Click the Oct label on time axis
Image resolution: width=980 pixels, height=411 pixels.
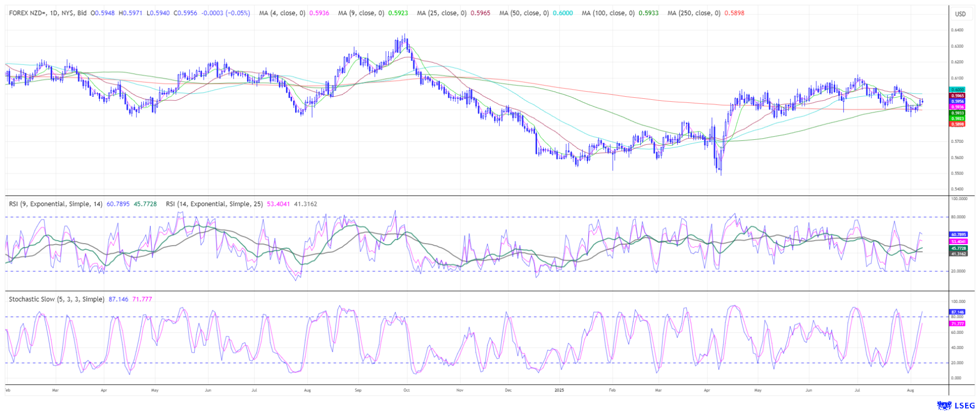point(407,390)
